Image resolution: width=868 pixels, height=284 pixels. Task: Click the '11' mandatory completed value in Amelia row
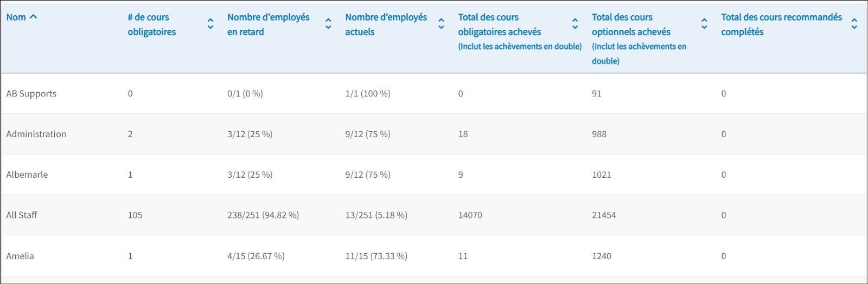(463, 256)
